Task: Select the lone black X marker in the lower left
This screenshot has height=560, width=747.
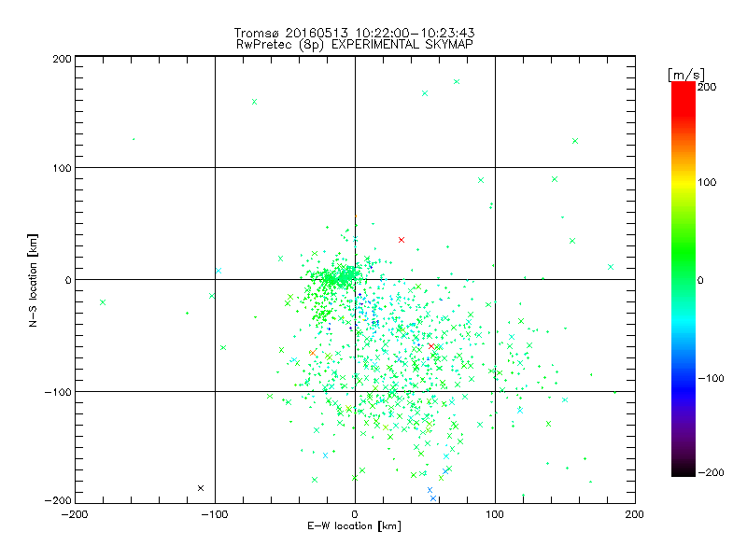Action: 201,488
